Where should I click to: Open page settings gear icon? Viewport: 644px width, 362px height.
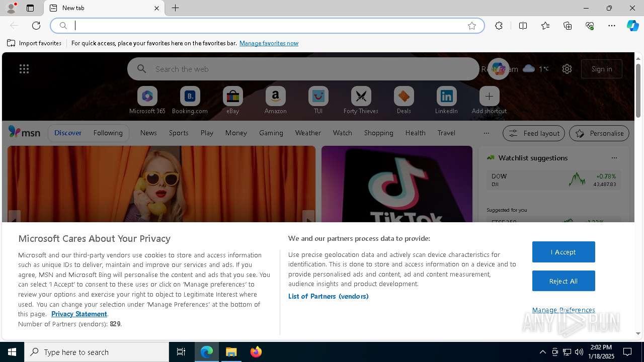point(567,69)
